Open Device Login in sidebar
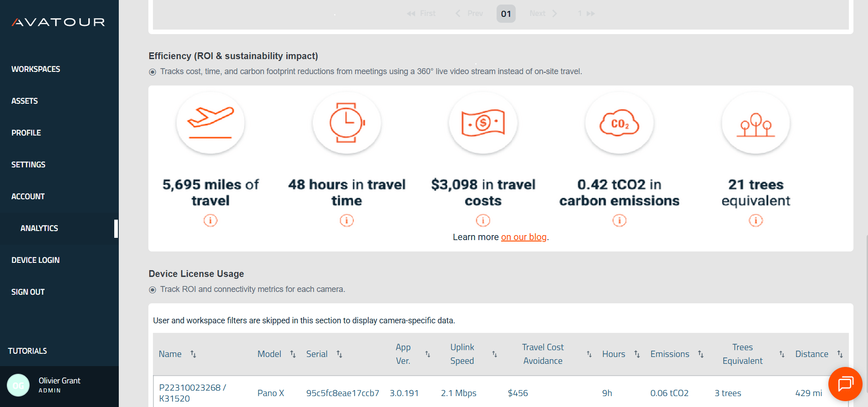Screen dimensions: 868x407 point(36,260)
